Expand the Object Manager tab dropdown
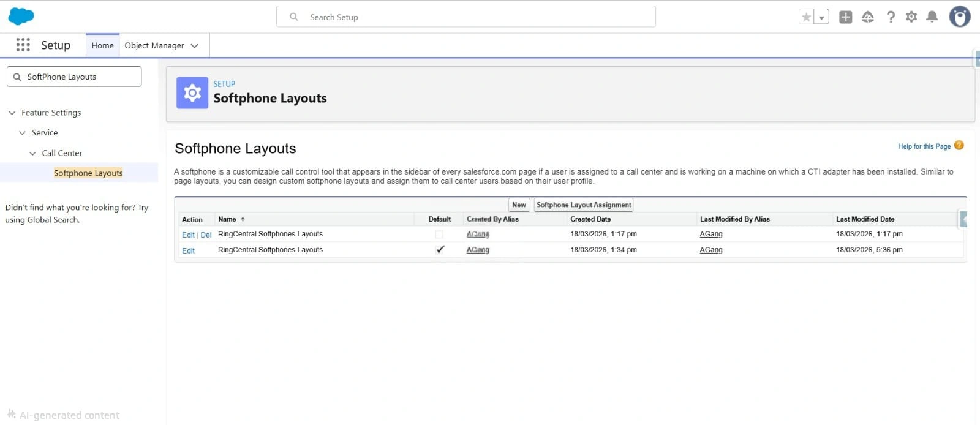Screen dimensions: 980x425 (x=195, y=45)
